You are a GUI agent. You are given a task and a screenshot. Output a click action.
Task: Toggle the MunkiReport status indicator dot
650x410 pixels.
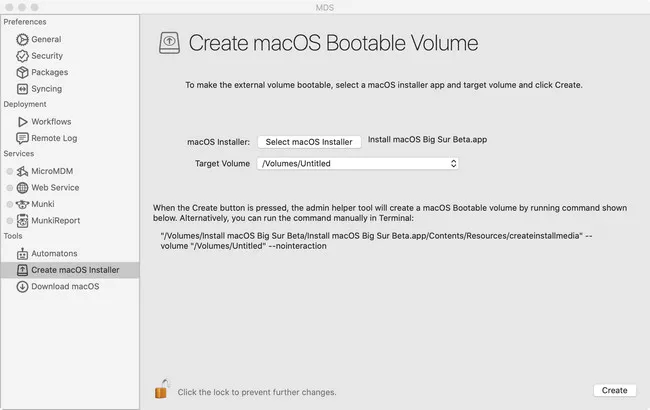(x=10, y=221)
